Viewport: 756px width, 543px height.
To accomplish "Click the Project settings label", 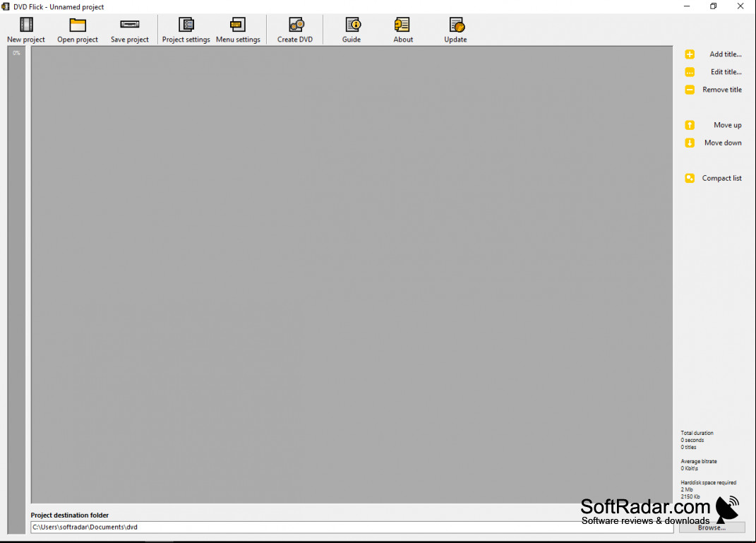I will click(x=186, y=40).
